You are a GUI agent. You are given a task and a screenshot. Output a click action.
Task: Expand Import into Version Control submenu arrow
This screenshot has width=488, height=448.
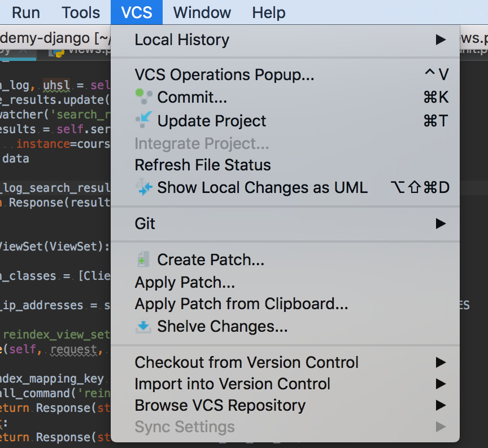(x=441, y=384)
